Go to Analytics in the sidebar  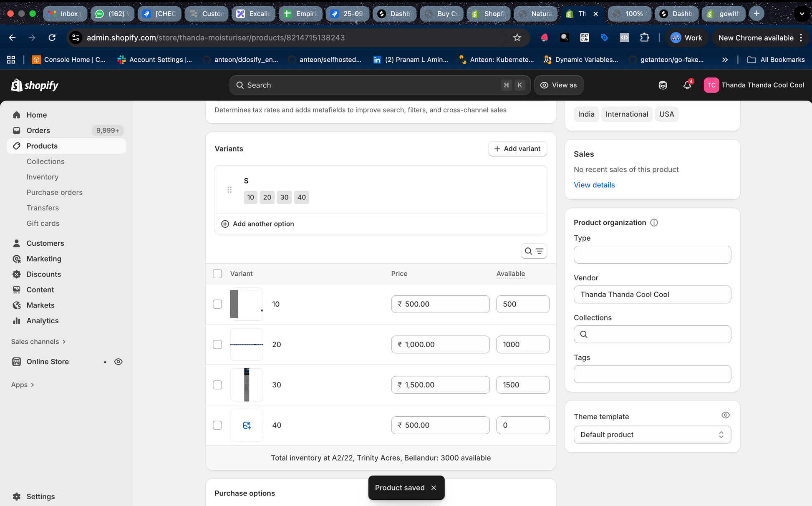click(x=43, y=321)
